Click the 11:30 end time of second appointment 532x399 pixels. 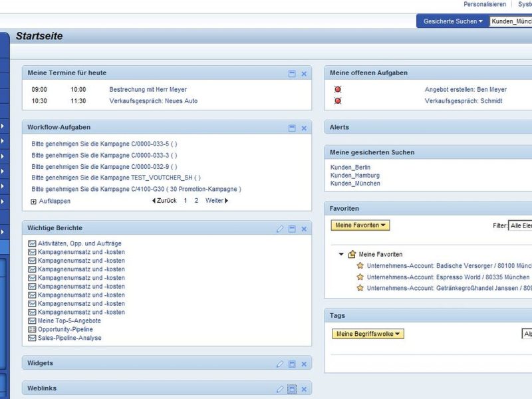78,101
